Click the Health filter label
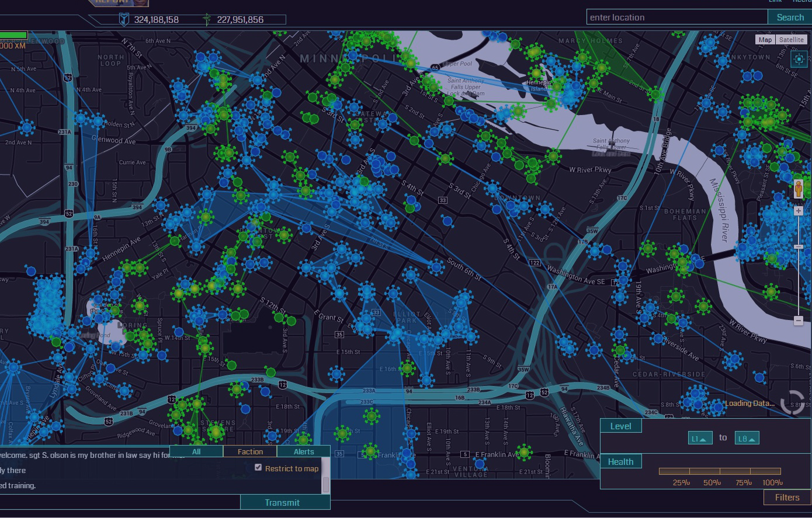 coord(621,461)
